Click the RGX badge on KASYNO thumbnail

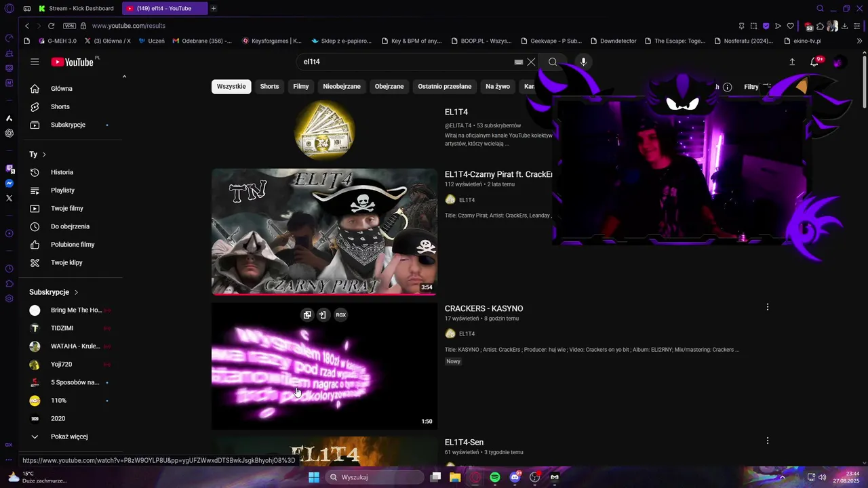click(340, 314)
